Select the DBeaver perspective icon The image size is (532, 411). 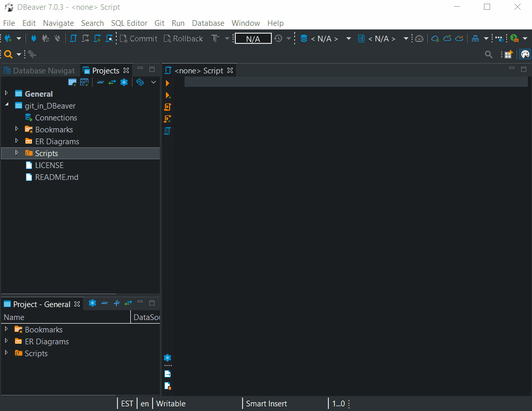pos(525,54)
